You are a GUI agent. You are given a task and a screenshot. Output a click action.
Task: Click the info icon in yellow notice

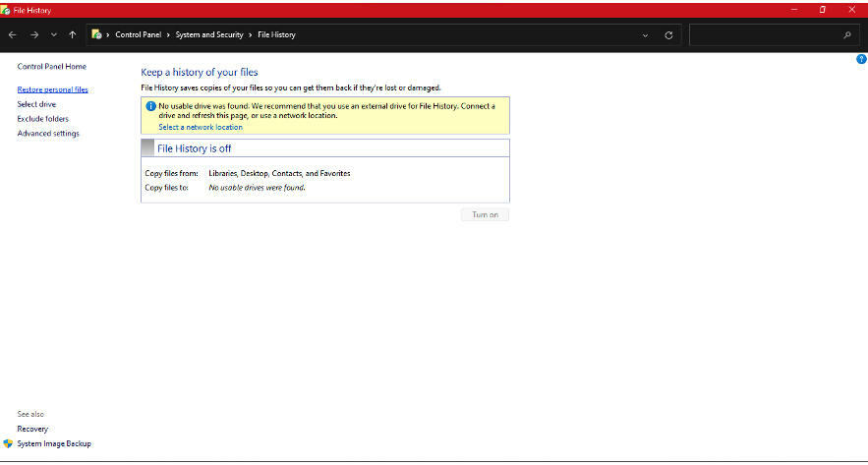150,106
